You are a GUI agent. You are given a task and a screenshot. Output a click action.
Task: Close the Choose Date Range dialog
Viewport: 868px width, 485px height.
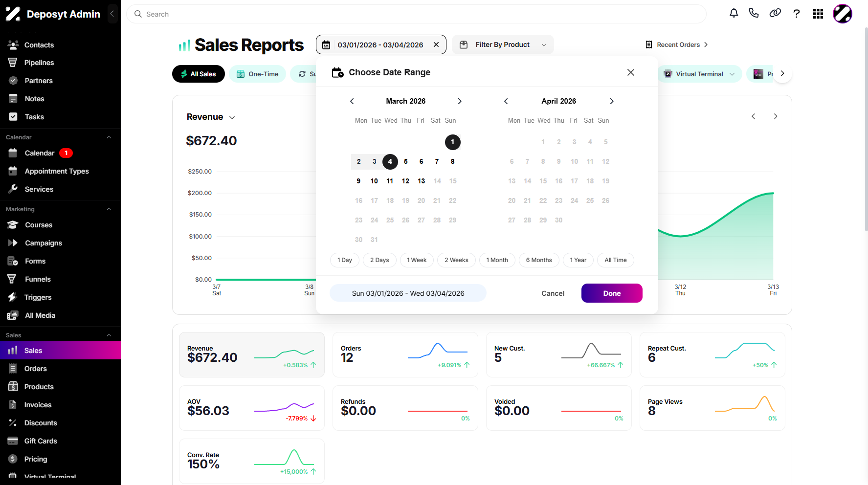631,72
